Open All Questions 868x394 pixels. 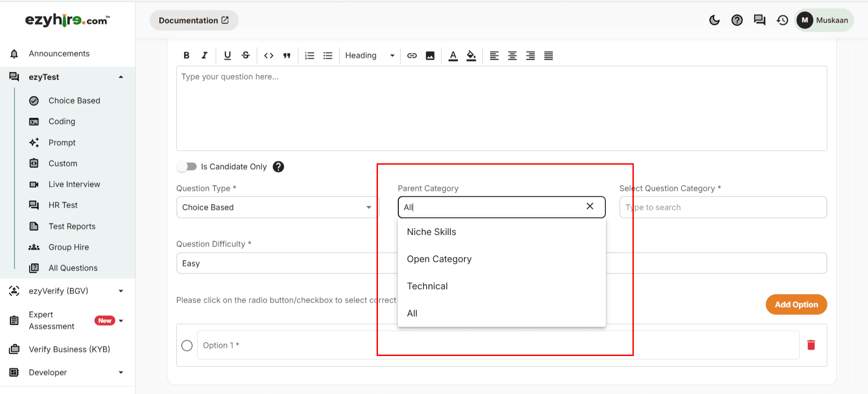click(x=73, y=268)
